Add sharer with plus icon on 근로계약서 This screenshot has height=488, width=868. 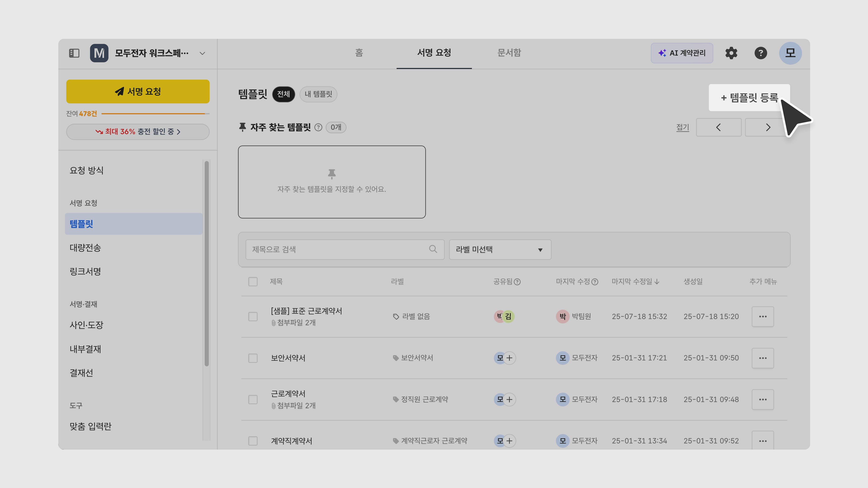coord(509,399)
